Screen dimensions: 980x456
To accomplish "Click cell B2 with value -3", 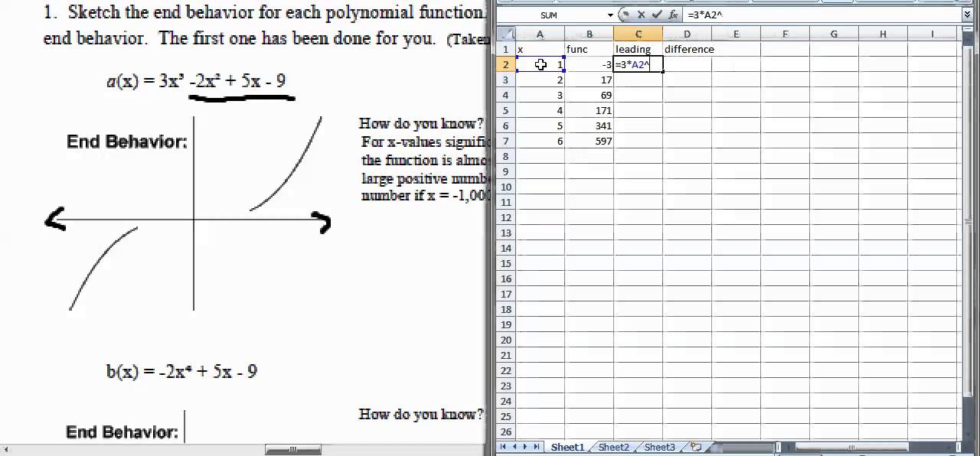I will (x=589, y=64).
